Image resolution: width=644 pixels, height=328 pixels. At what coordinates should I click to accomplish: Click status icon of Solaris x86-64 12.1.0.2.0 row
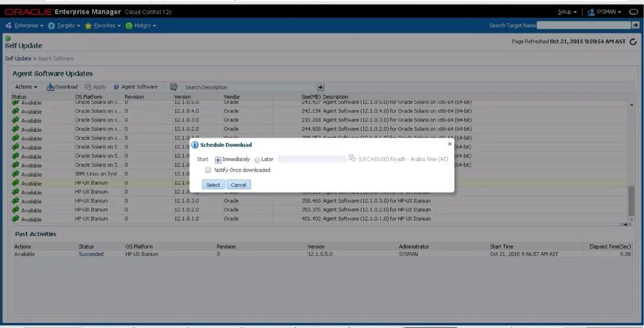pyautogui.click(x=15, y=129)
